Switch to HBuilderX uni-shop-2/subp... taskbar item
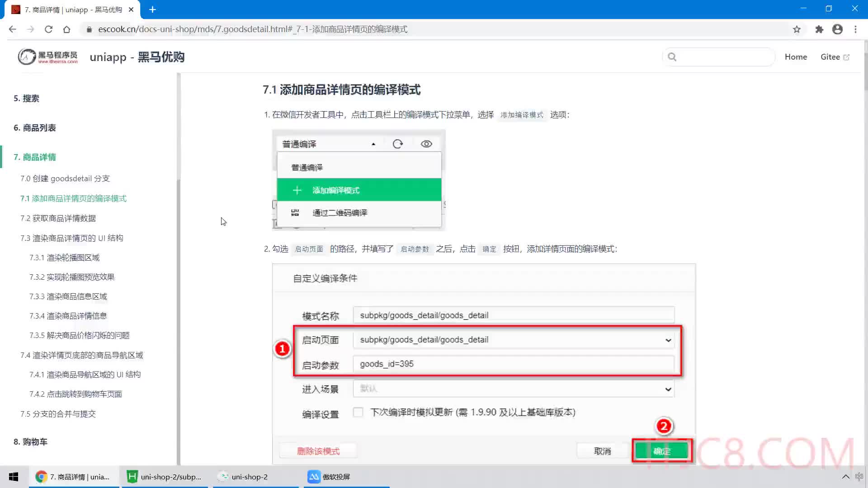 click(165, 477)
